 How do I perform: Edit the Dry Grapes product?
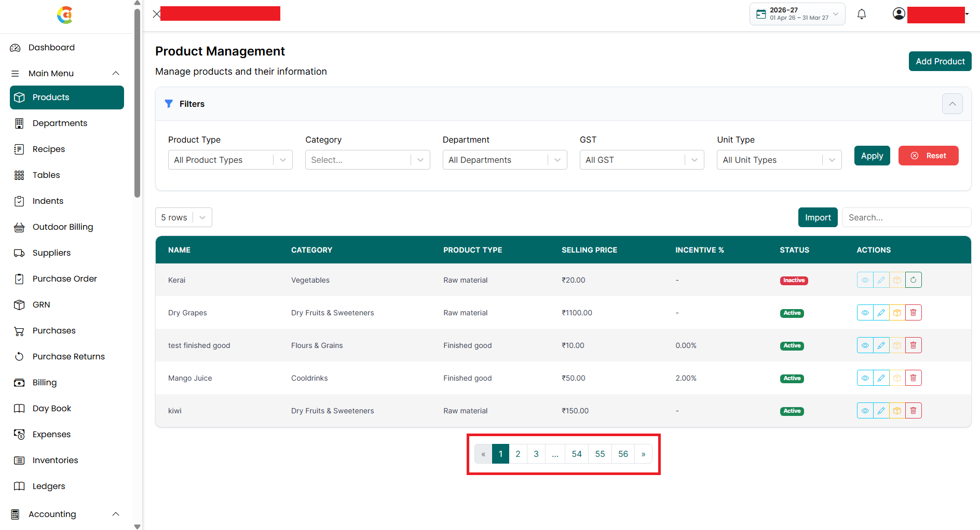881,313
